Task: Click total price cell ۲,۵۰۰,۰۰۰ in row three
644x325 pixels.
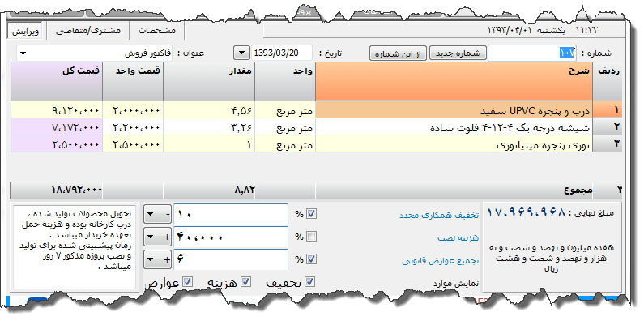Action: click(56, 144)
